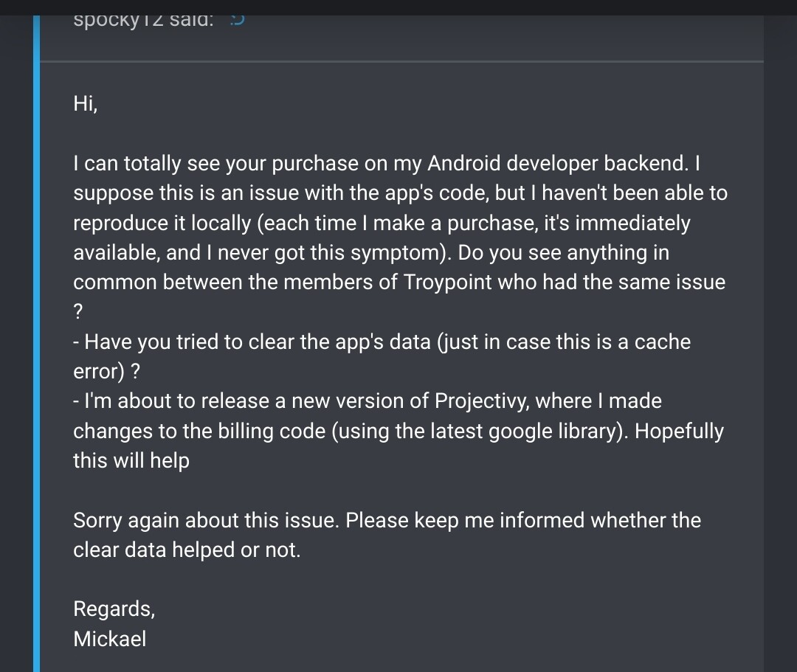Click the line starting 'Have you tried'
The width and height of the screenshot is (797, 672).
[x=382, y=342]
